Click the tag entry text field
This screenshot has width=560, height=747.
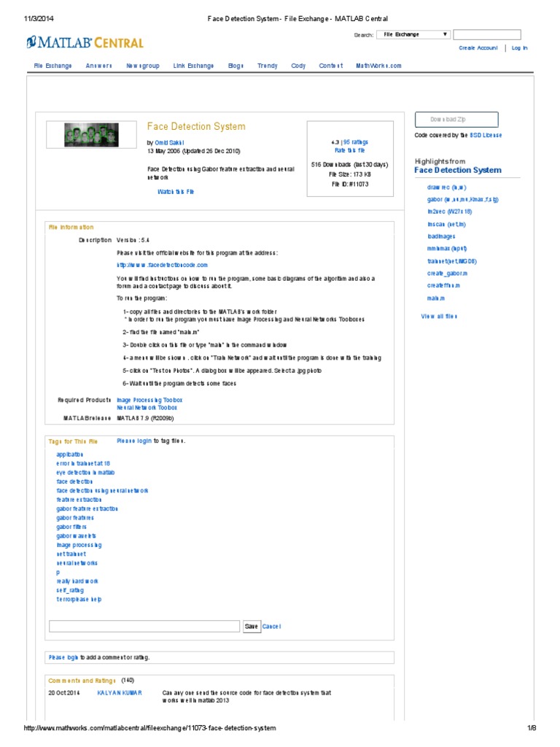[144, 626]
